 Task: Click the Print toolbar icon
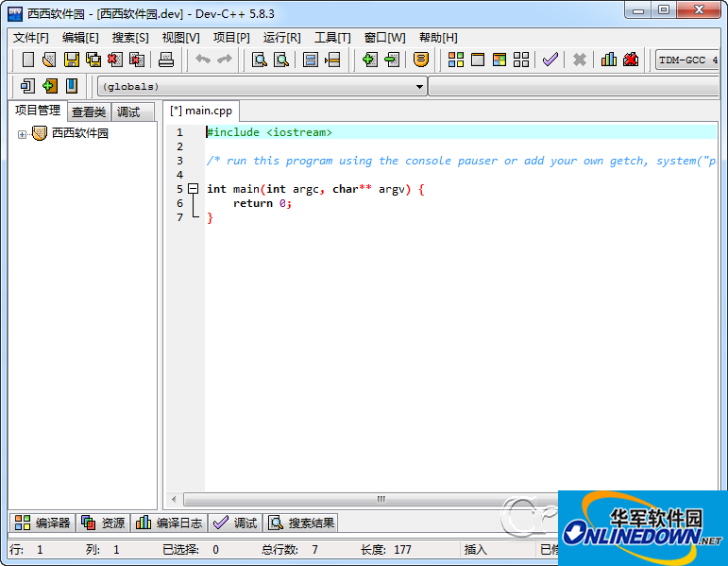point(166,60)
